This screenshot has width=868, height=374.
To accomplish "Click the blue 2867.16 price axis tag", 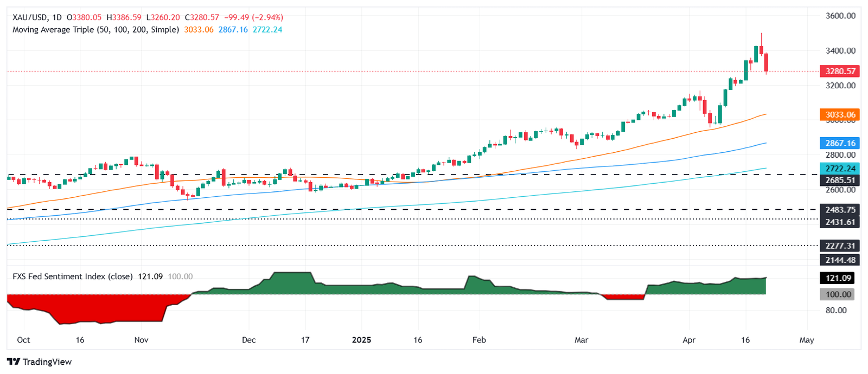I will (x=840, y=143).
